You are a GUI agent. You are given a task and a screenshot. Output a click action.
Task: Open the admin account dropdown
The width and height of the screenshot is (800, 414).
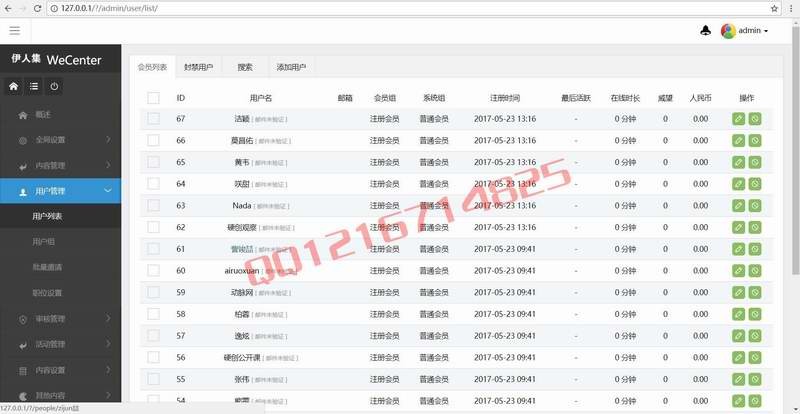click(753, 31)
